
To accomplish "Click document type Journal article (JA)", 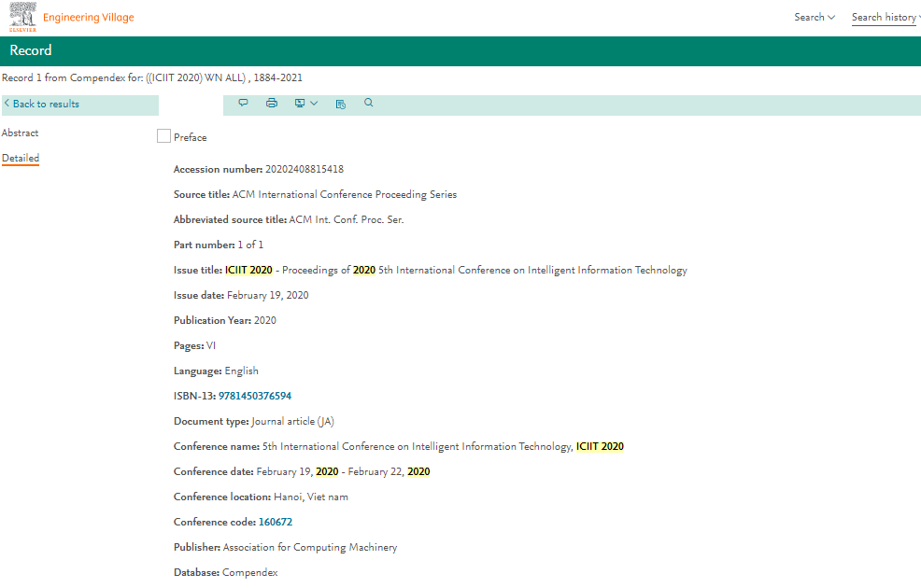I will (292, 421).
